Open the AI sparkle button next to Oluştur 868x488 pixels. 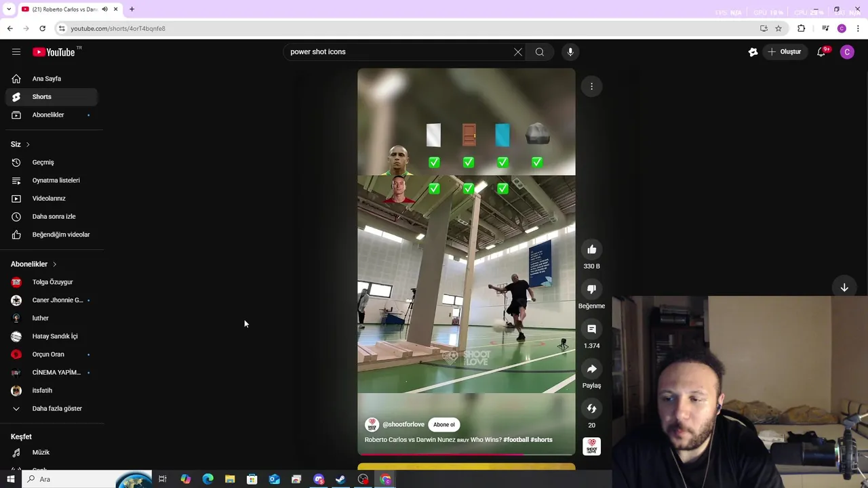coord(753,52)
